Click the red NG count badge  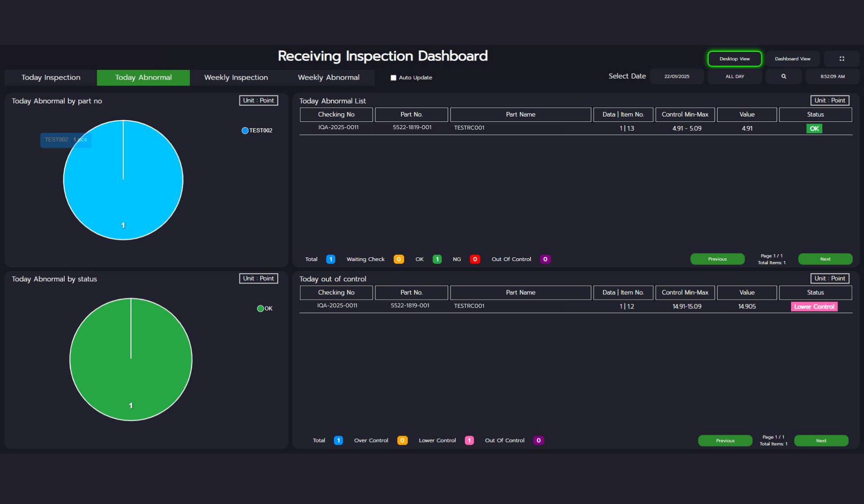(x=475, y=259)
